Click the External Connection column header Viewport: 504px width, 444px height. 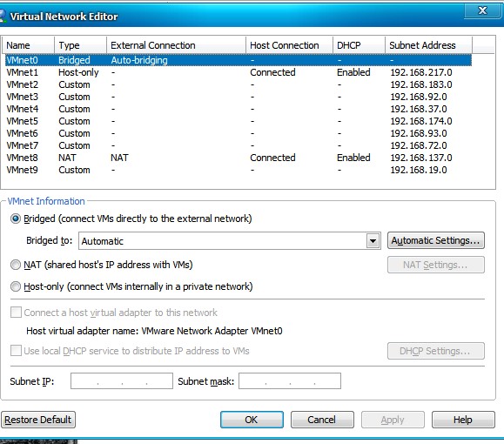(176, 45)
